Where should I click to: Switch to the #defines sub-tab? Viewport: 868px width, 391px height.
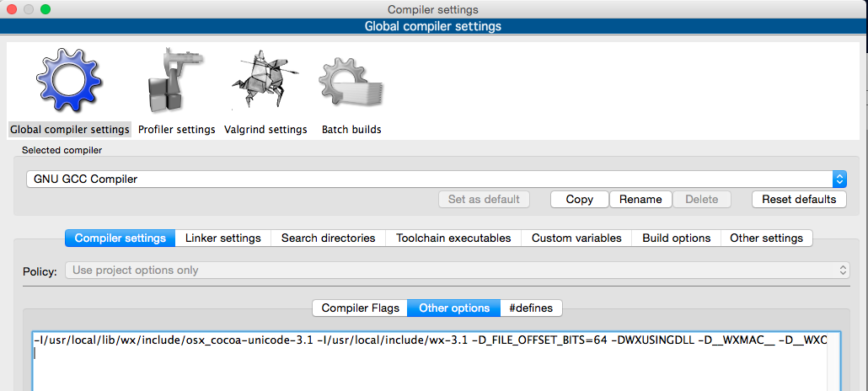click(531, 308)
